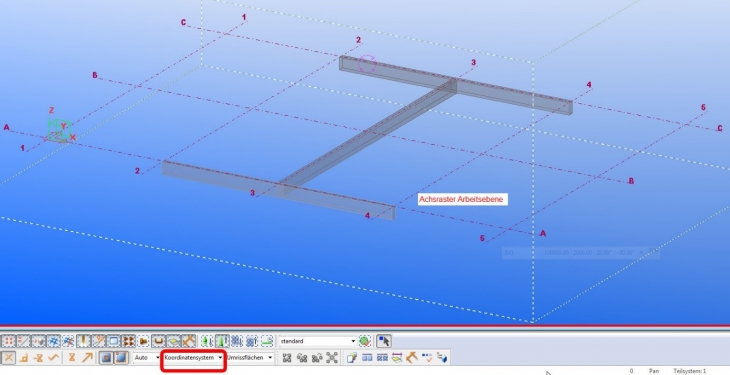Click the green selection filter icon with red check
Image resolution: width=730 pixels, height=375 pixels.
[x=365, y=341]
